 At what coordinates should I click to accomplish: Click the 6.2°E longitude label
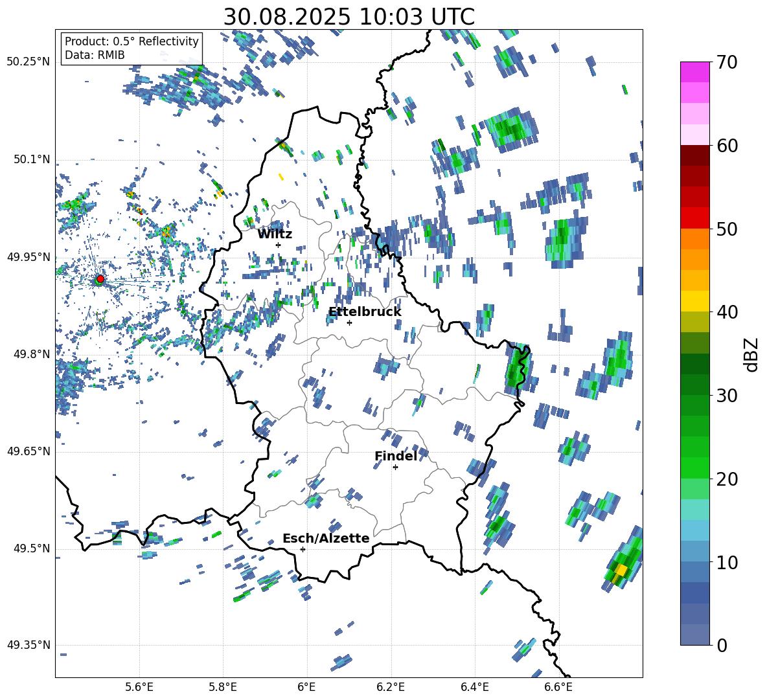tap(391, 688)
